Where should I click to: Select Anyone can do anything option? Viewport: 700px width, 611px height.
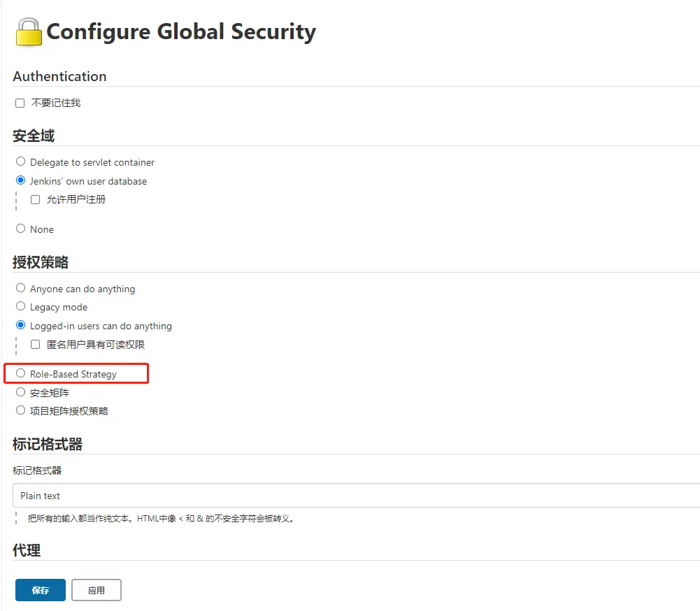21,288
